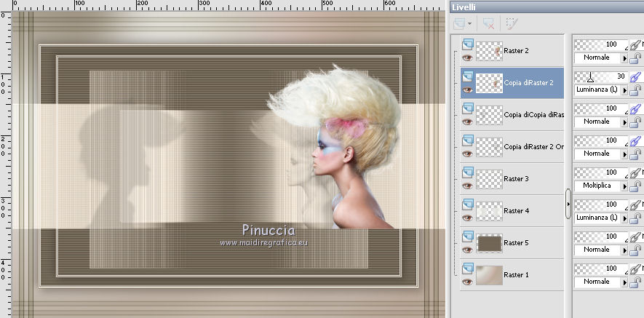Screen dimensions: 644x318
Task: Toggle the transparency lock for Raster 3
Action: coord(635,186)
